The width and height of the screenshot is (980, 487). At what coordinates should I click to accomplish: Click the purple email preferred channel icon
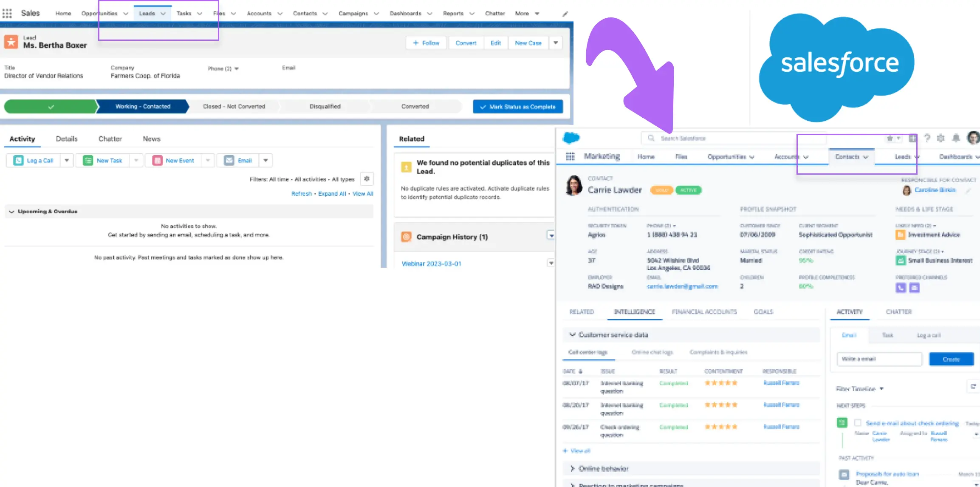pos(914,288)
